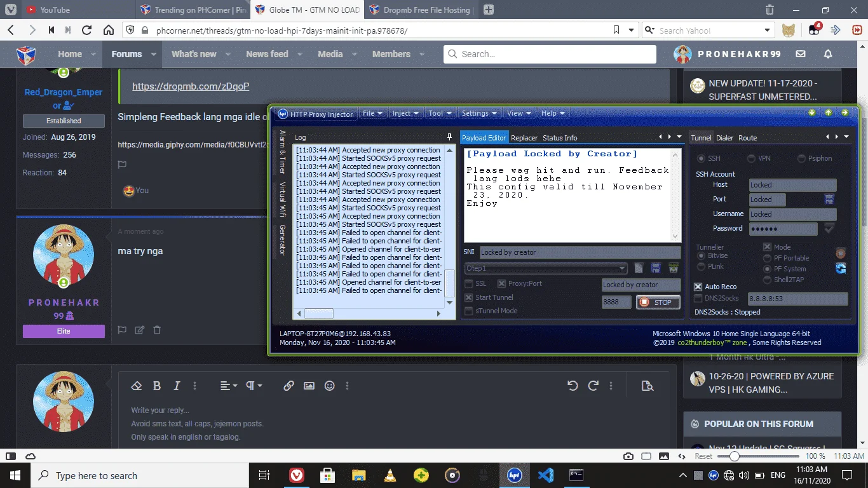Click the new-file icon beside Otep1 dropdown
868x488 pixels.
pyautogui.click(x=639, y=268)
